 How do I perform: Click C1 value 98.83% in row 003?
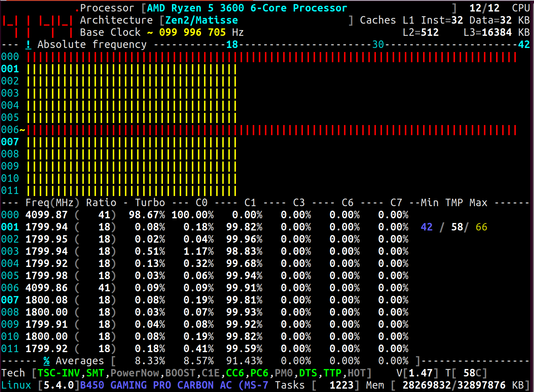tap(244, 251)
